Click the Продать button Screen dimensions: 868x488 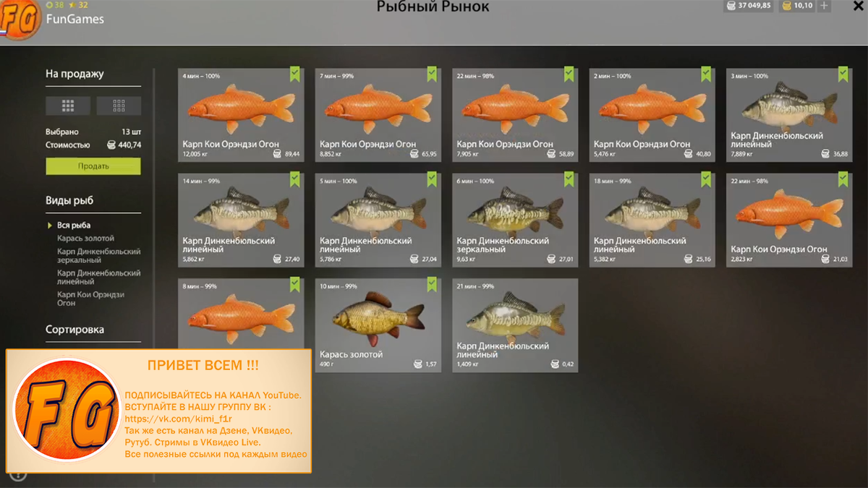point(93,166)
